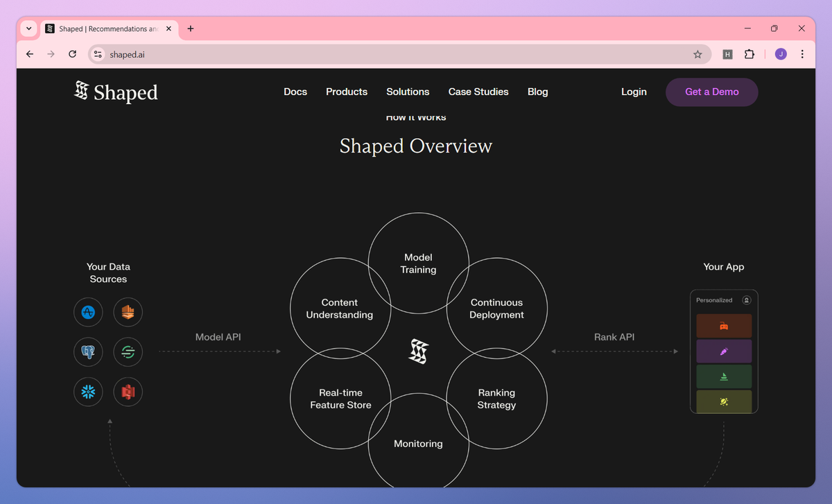Click the red Amazon S3 bucket icon
The image size is (832, 504).
tap(128, 392)
